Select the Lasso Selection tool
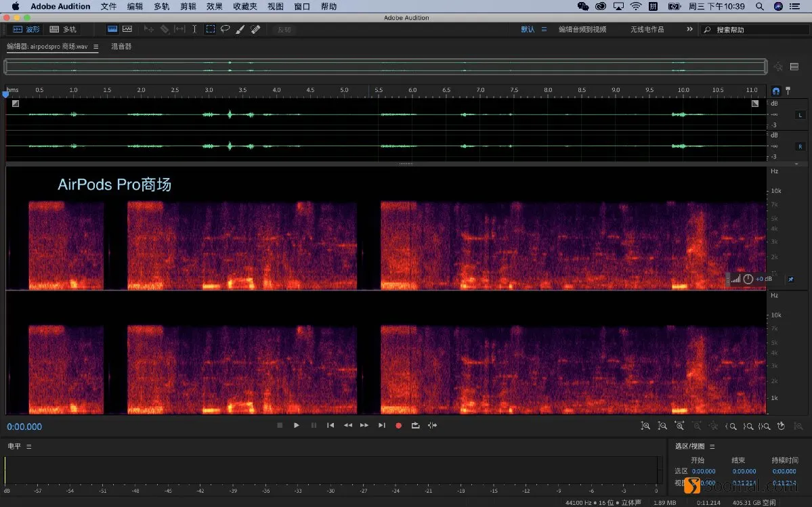Screen dimensions: 812x507 click(226, 30)
